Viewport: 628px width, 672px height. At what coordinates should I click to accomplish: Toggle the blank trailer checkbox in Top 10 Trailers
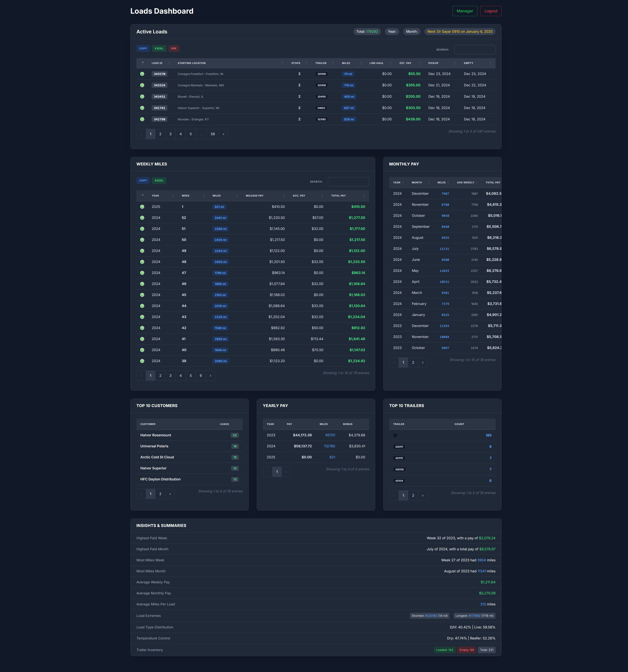point(395,435)
